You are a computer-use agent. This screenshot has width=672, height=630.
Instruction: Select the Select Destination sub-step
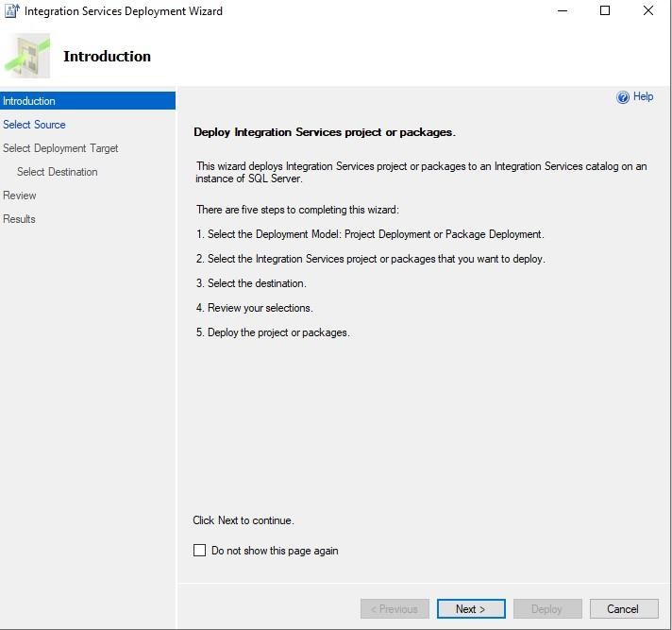point(57,172)
